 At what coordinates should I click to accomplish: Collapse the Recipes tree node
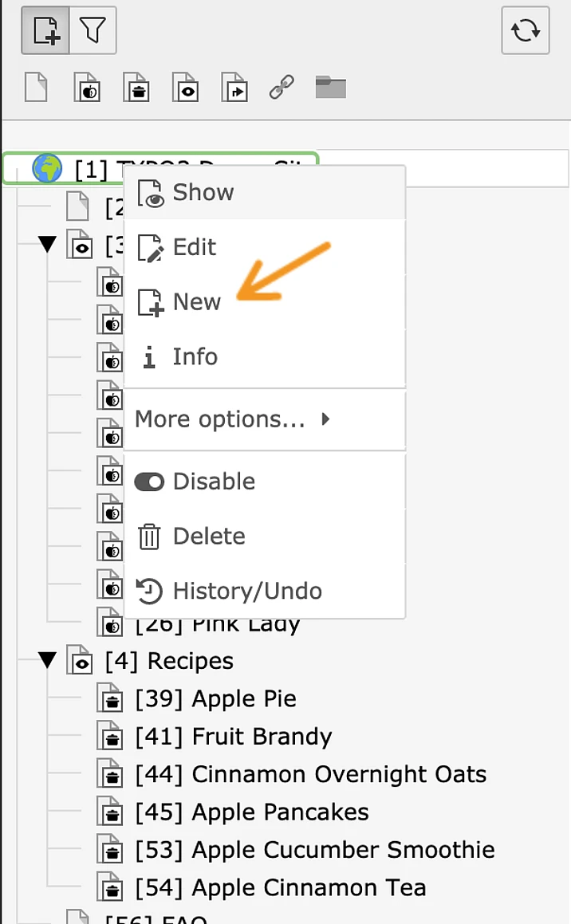(x=48, y=660)
